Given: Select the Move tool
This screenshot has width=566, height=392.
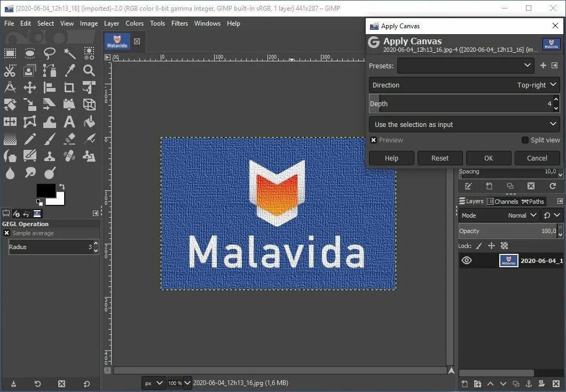Looking at the screenshot, I should point(30,87).
